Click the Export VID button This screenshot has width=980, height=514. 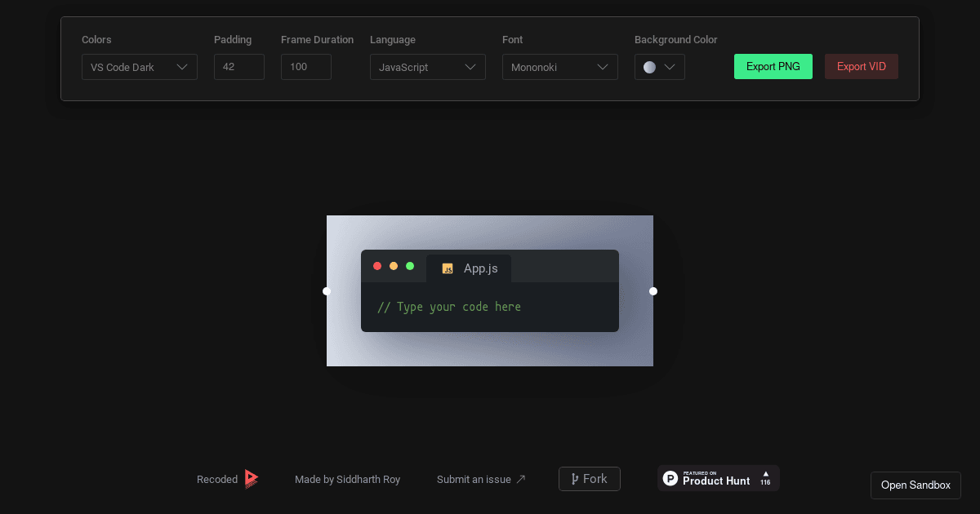click(x=861, y=66)
